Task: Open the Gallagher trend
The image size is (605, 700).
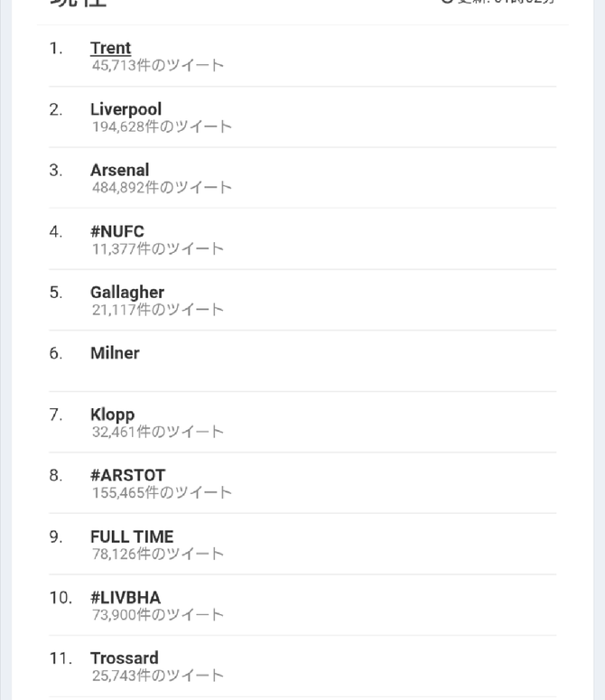Action: (x=126, y=293)
